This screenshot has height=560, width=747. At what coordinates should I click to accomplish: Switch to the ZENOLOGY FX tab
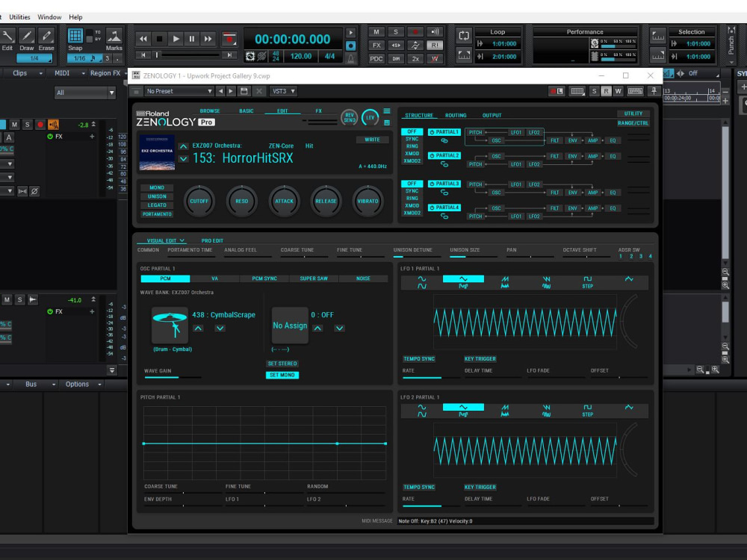tap(319, 111)
